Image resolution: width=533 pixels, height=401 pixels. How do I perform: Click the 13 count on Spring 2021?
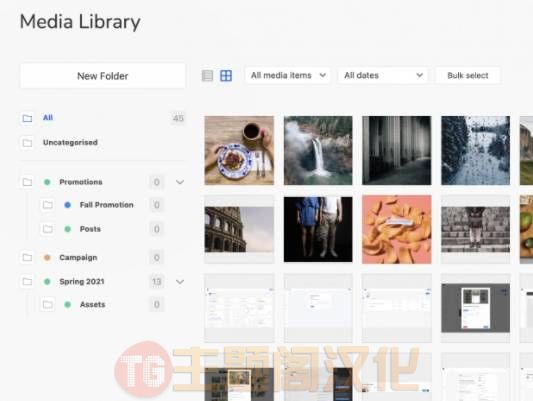point(156,282)
